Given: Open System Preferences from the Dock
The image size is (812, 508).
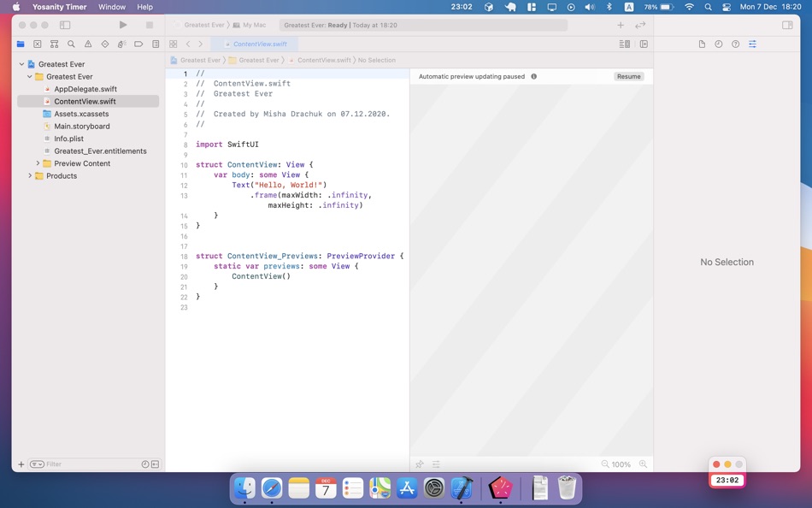Looking at the screenshot, I should pyautogui.click(x=434, y=488).
